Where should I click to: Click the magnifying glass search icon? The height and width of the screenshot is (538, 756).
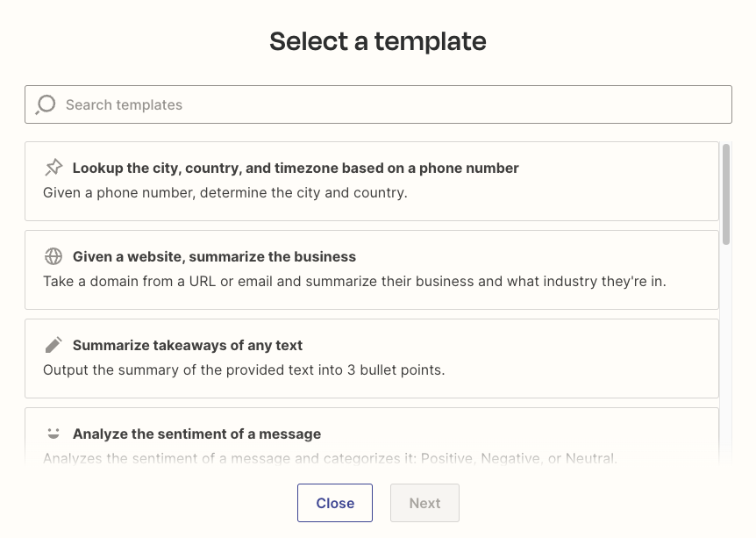click(46, 105)
